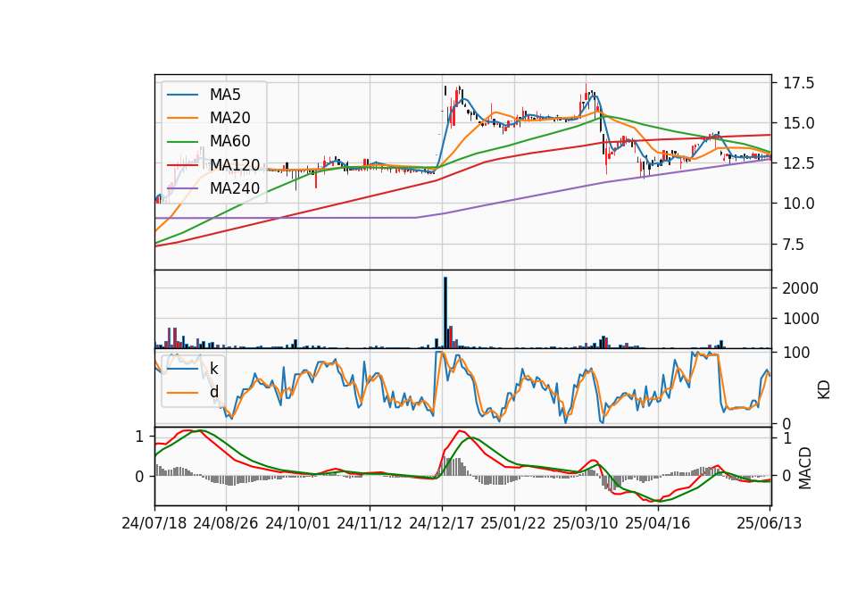Screen dimensions: 857x616
Task: Click the MA5 legend label
Action: (x=225, y=95)
